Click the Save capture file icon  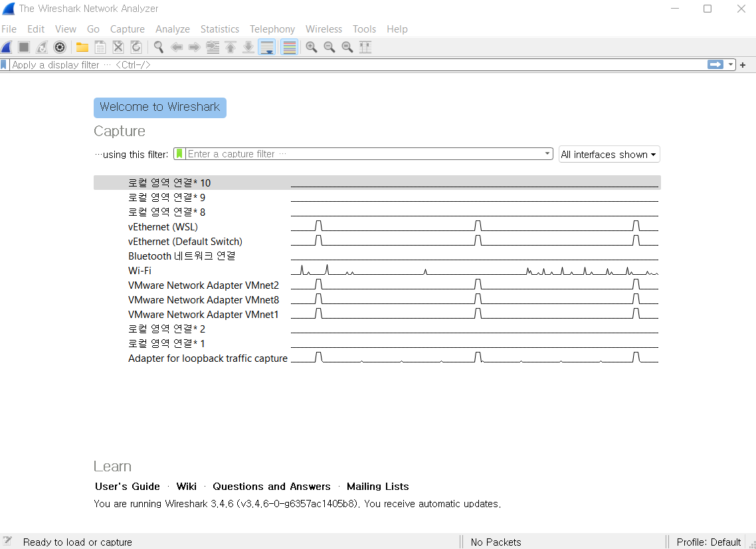click(x=100, y=47)
